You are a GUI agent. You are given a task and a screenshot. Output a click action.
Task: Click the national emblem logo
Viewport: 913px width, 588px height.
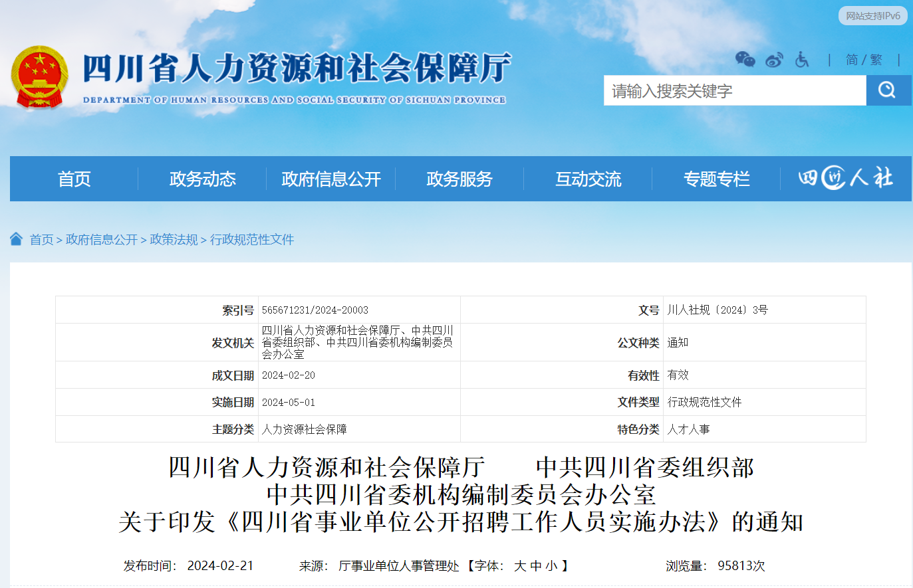[40, 77]
